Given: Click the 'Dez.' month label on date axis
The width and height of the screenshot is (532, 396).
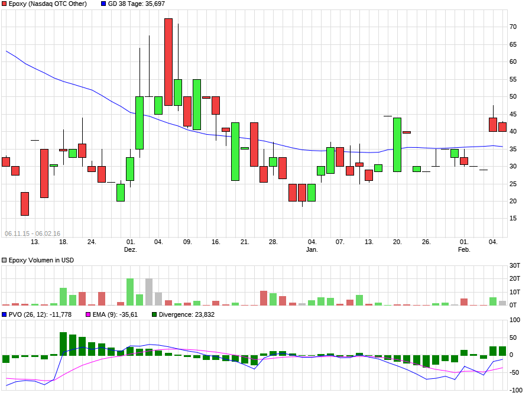Looking at the screenshot, I should click(x=131, y=250).
